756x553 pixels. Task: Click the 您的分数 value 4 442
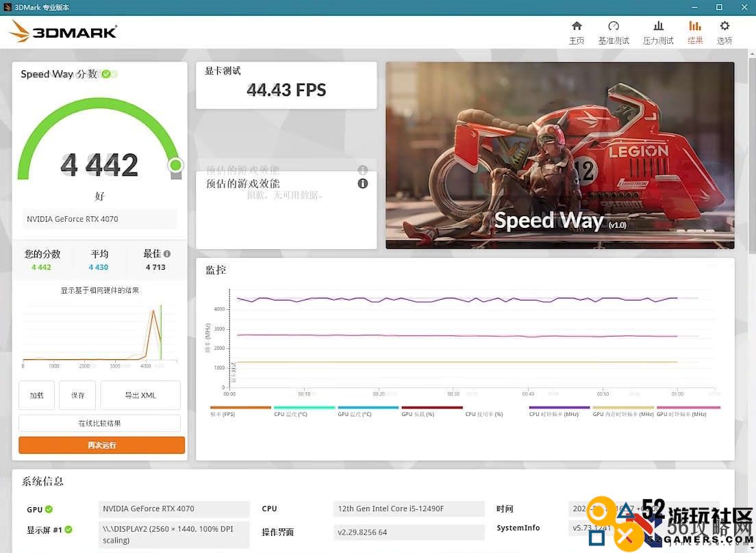tap(41, 267)
